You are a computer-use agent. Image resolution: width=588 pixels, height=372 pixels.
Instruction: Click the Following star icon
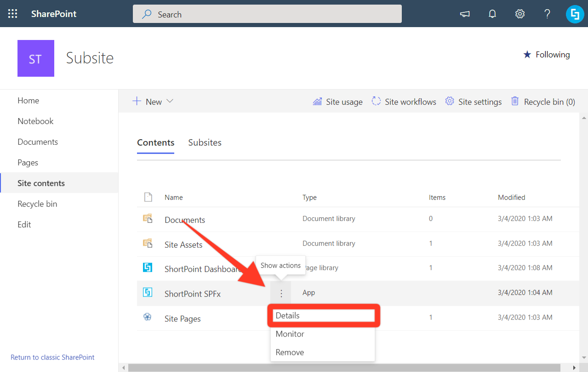[527, 55]
